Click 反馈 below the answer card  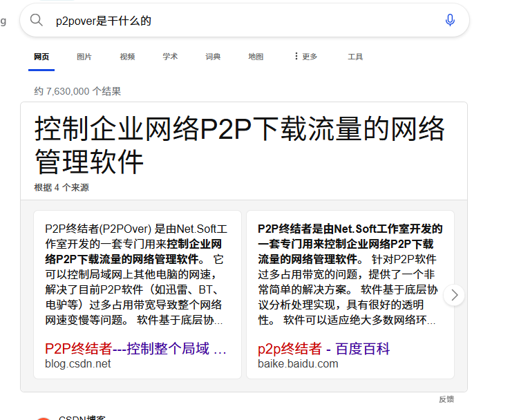(x=446, y=399)
